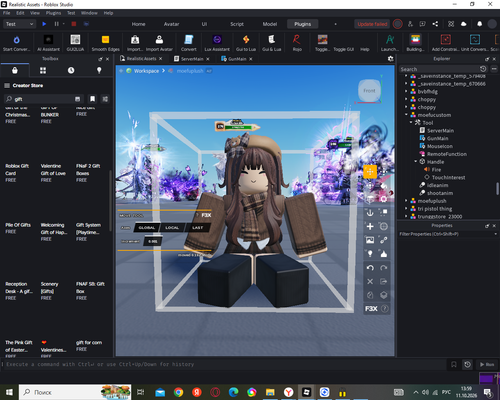Collapse the Tool node in Explorer
Viewport: 500px width, 400px height.
(411, 123)
